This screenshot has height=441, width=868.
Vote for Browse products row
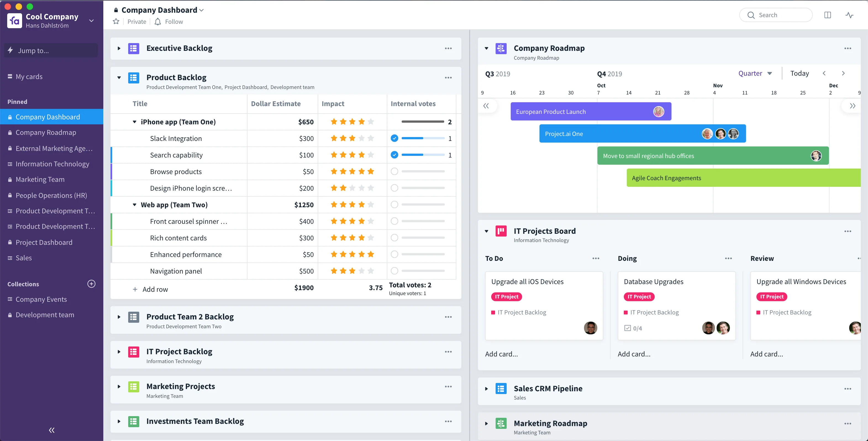click(x=394, y=171)
